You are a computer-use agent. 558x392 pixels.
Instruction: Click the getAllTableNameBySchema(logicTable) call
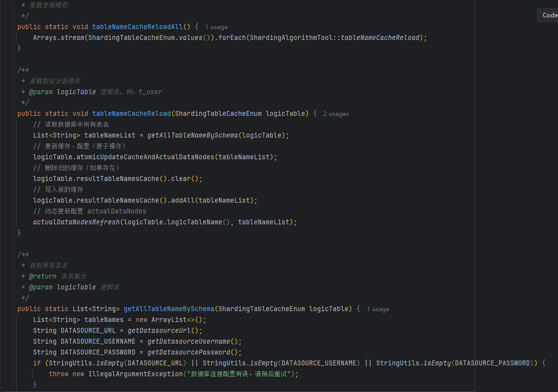pyautogui.click(x=216, y=136)
